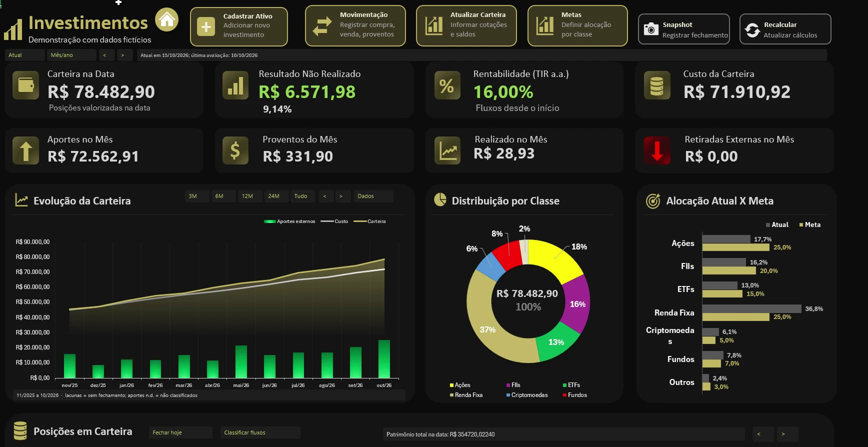Click the 16% purple FIIs donut slice
The image size is (868, 447).
577,304
